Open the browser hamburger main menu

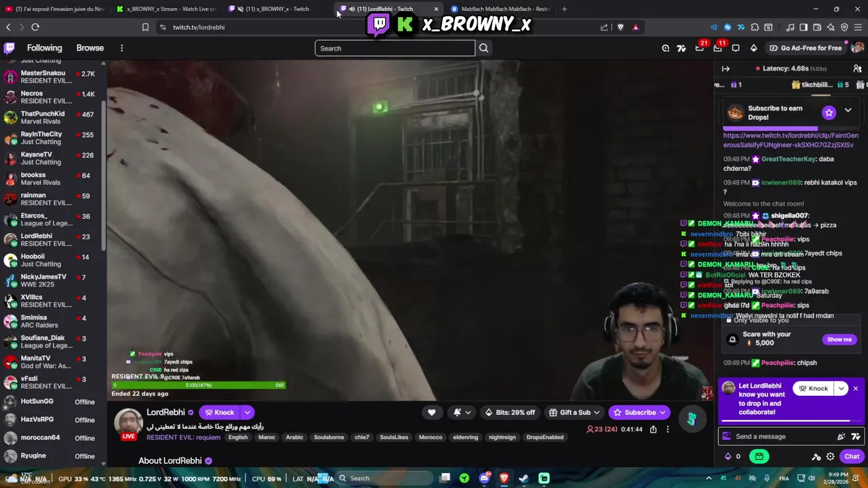pos(858,27)
